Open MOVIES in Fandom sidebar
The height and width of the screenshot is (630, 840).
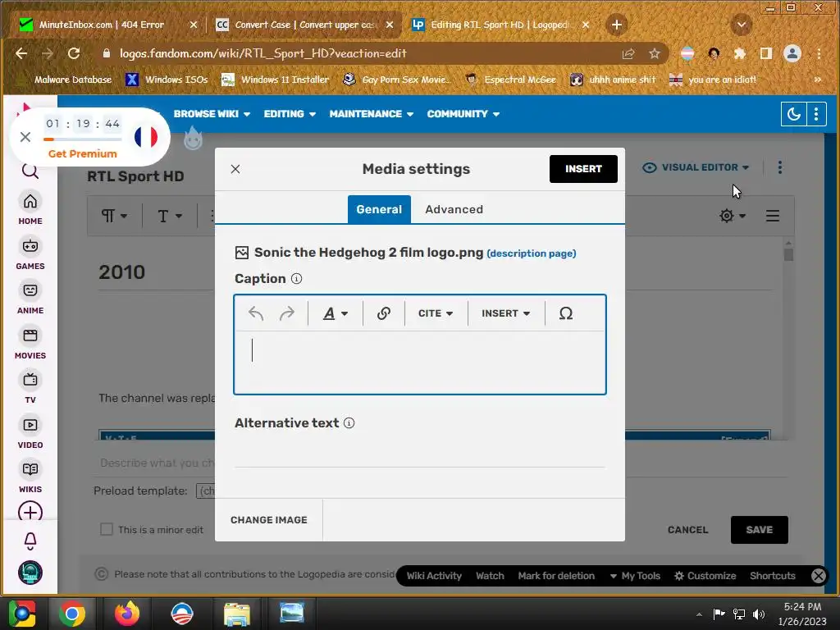(30, 343)
